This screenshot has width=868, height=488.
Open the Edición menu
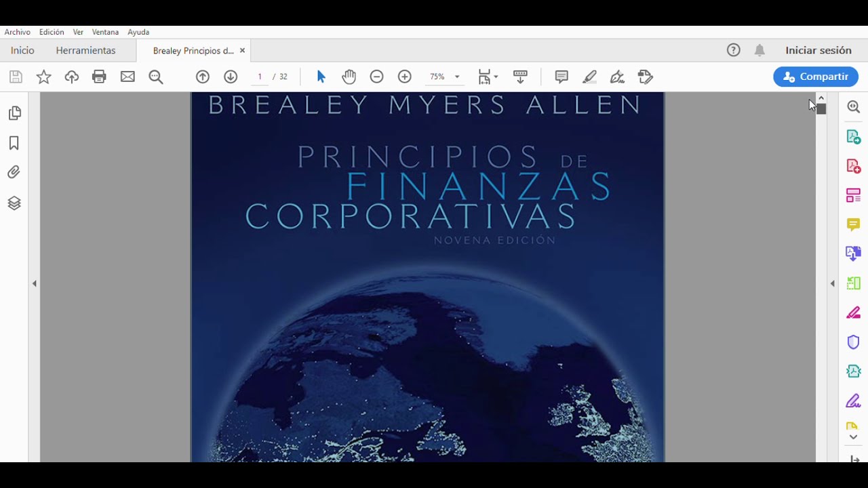(x=52, y=32)
